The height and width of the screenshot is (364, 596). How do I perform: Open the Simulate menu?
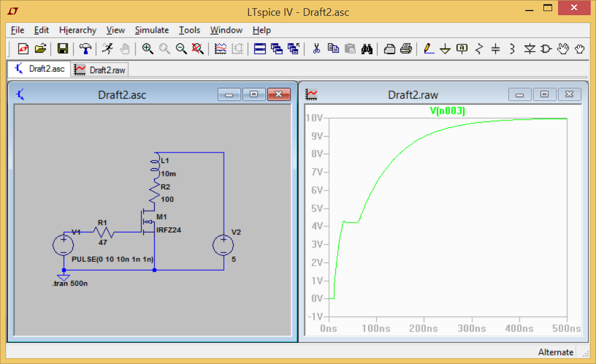[x=152, y=30]
